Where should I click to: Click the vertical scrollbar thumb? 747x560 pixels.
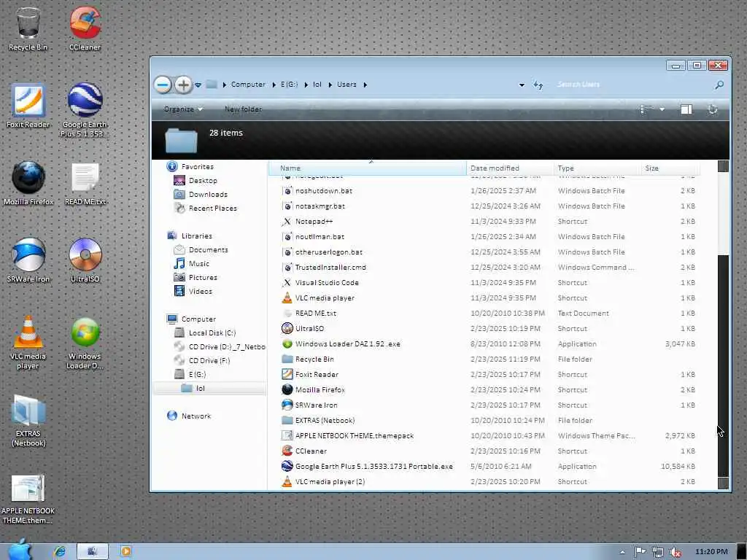tap(723, 365)
